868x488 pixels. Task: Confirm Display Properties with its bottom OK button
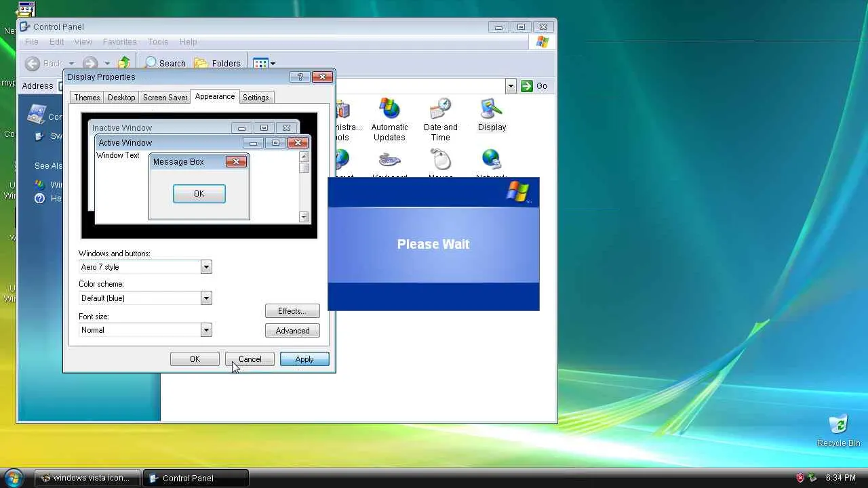(195, 359)
